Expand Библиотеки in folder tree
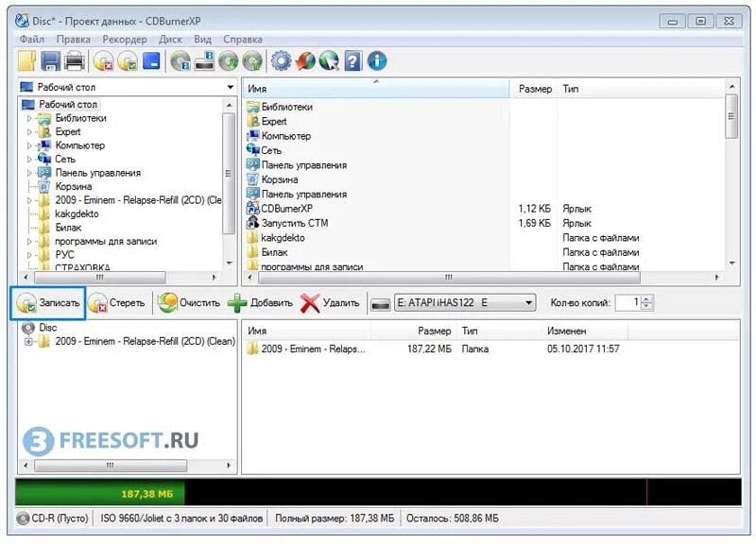Image resolution: width=756 pixels, height=544 pixels. coord(29,118)
